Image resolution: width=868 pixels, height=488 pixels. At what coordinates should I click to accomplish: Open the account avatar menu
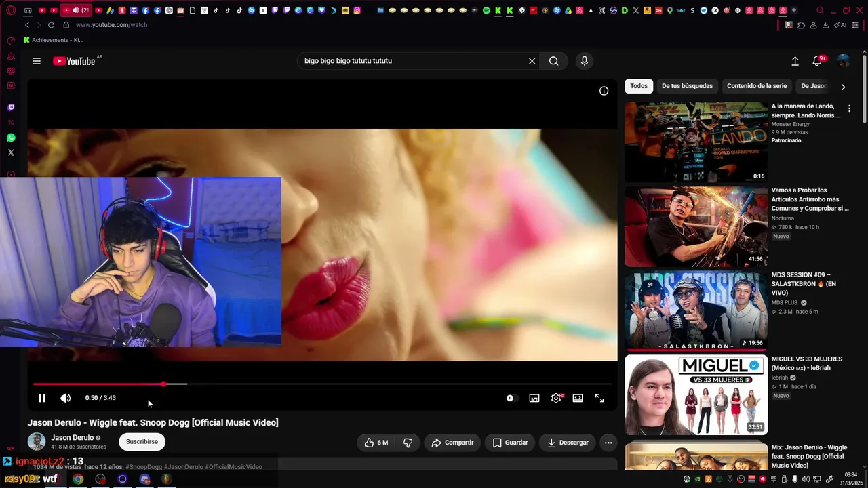coord(844,61)
